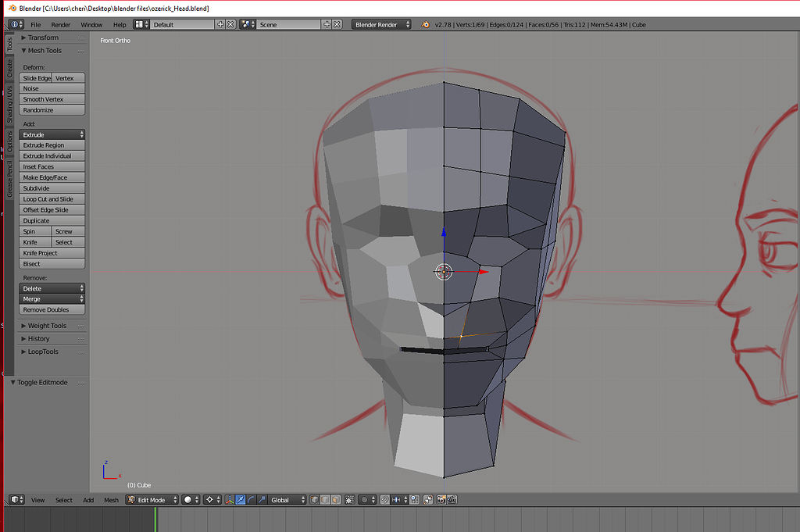This screenshot has width=800, height=532.
Task: Open the Render menu
Action: click(61, 24)
